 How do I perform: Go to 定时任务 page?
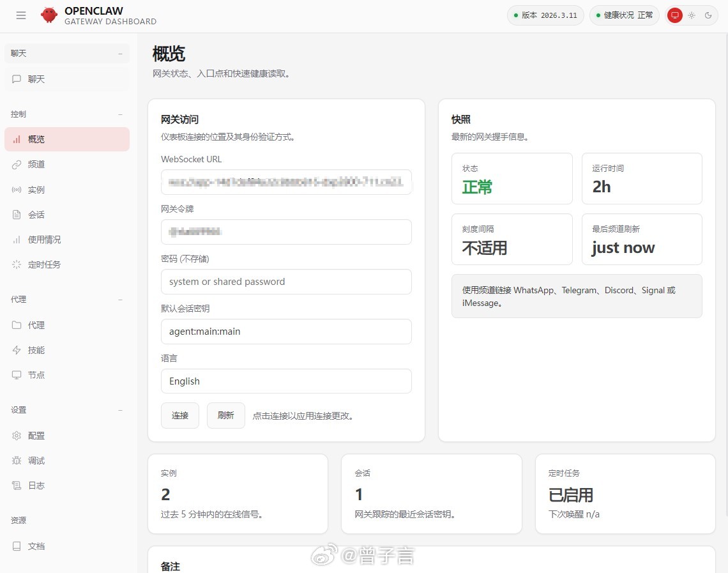pyautogui.click(x=67, y=264)
